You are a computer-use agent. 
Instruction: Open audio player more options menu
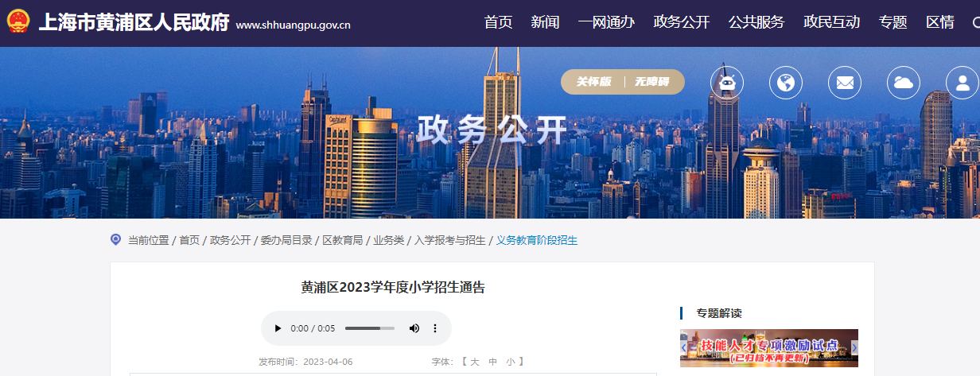(435, 328)
